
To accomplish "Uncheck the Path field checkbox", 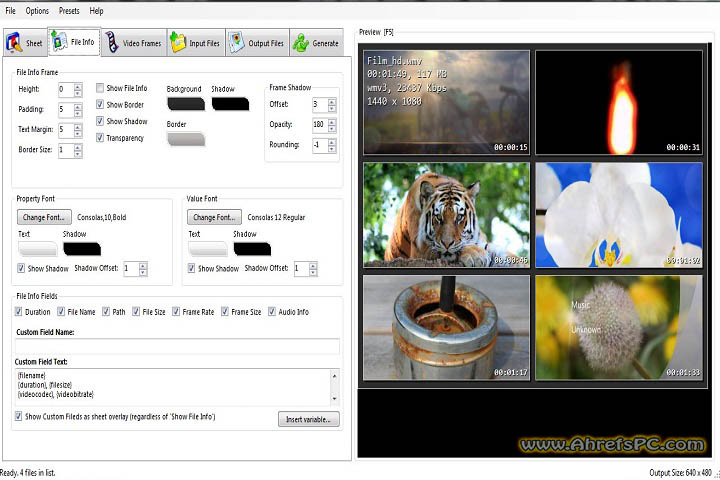I will click(x=106, y=311).
